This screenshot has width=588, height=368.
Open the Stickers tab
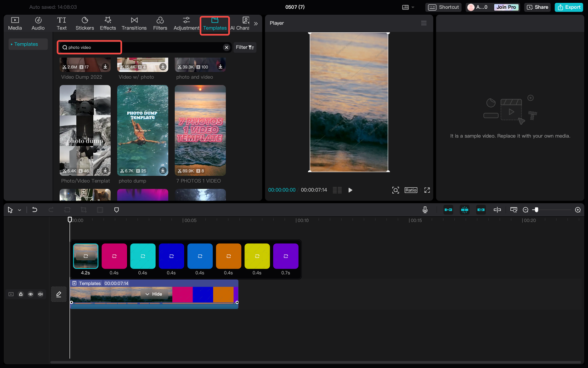pos(85,23)
